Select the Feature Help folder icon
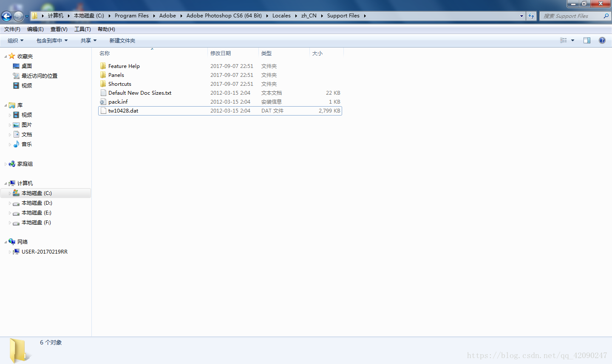 click(103, 66)
